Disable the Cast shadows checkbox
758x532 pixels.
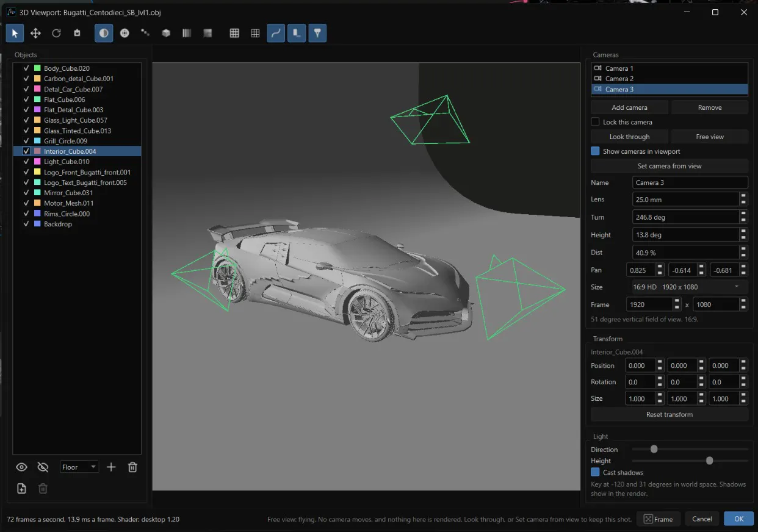(x=595, y=472)
